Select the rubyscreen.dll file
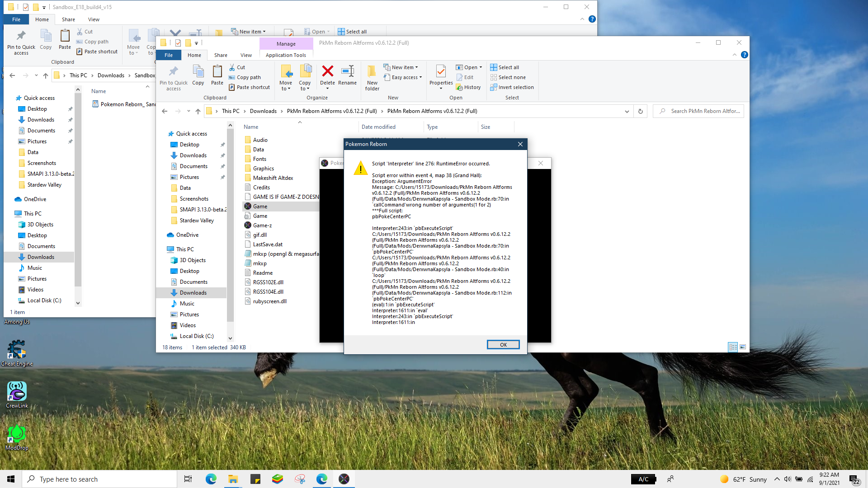 click(270, 301)
